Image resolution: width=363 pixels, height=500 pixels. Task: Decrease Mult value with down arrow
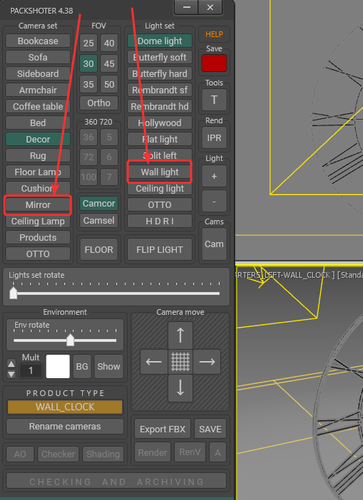(x=11, y=374)
